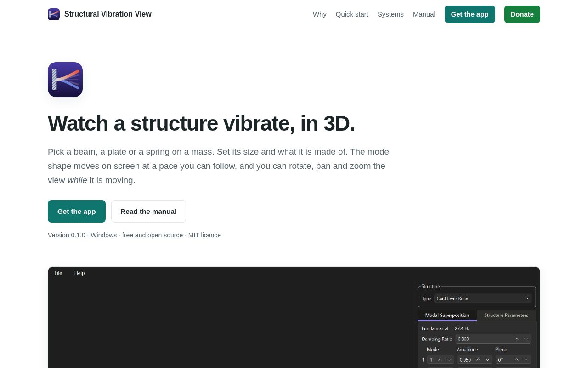
Task: Select the Modal Superposition tab
Action: point(447,315)
